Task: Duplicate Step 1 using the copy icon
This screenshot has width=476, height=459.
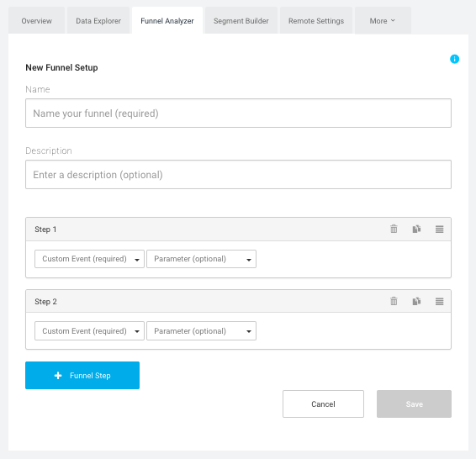Action: point(416,229)
